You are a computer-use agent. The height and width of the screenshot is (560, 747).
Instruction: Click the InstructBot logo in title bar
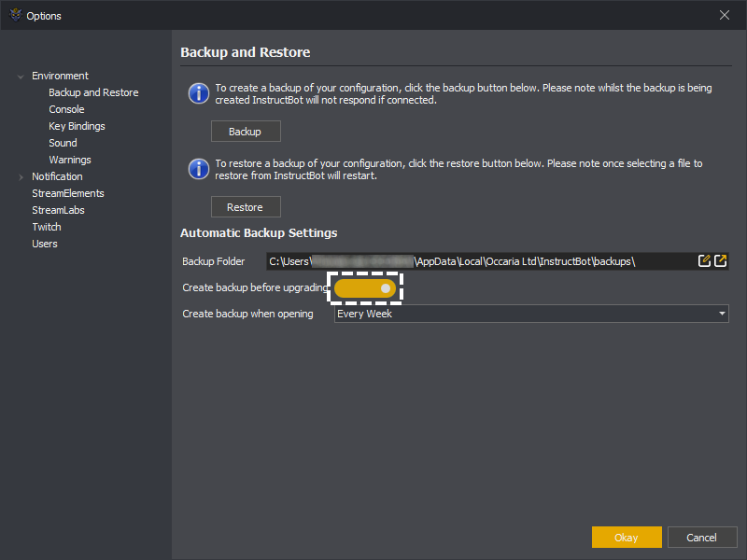(x=16, y=15)
